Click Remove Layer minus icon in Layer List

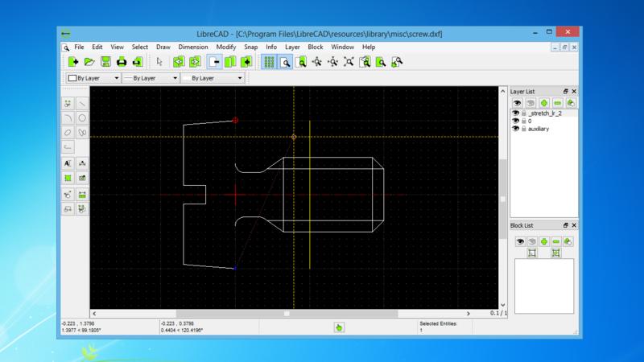point(557,103)
